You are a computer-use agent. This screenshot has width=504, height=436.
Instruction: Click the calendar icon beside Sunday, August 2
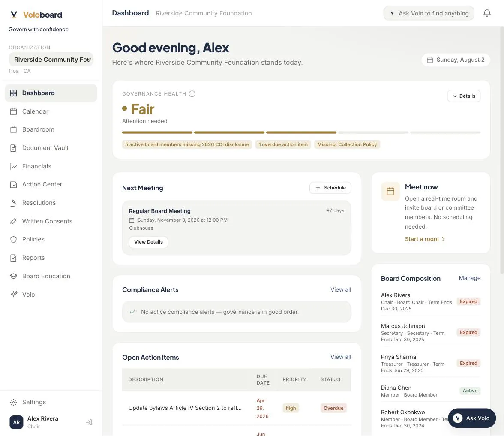[x=430, y=60]
